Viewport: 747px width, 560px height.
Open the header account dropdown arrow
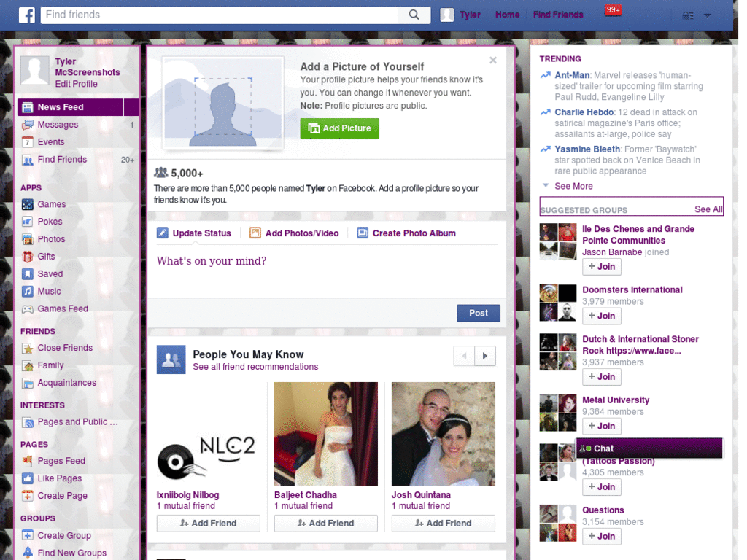(708, 15)
